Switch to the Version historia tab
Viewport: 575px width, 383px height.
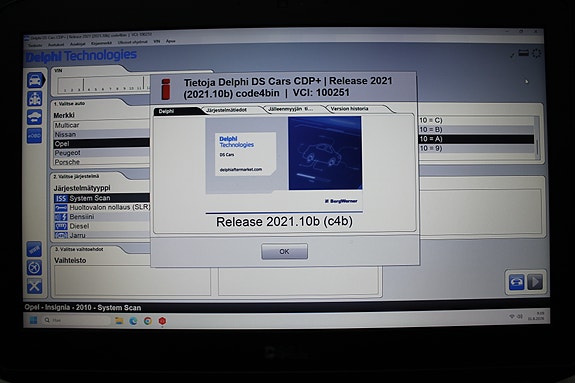[x=349, y=109]
